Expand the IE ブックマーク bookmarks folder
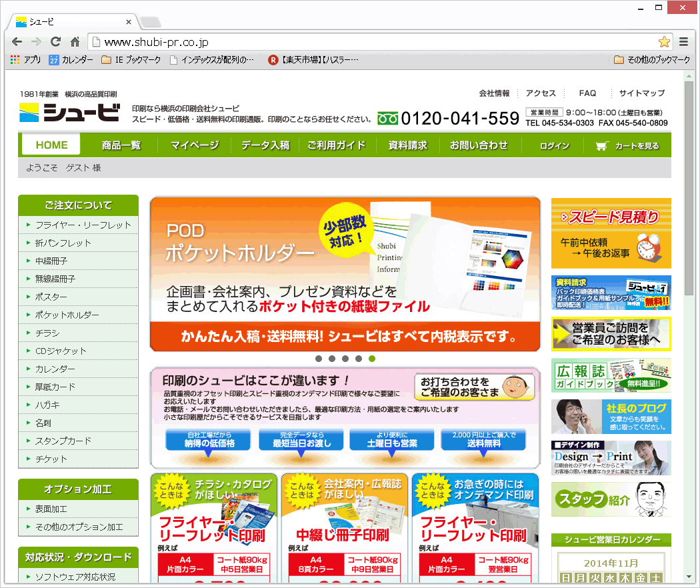700x588 pixels. tap(131, 60)
